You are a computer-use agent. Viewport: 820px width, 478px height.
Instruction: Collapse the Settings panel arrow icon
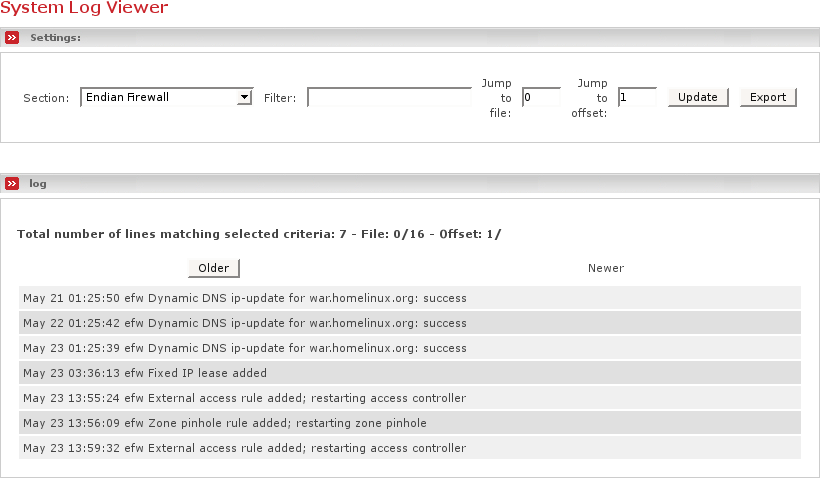click(x=12, y=38)
